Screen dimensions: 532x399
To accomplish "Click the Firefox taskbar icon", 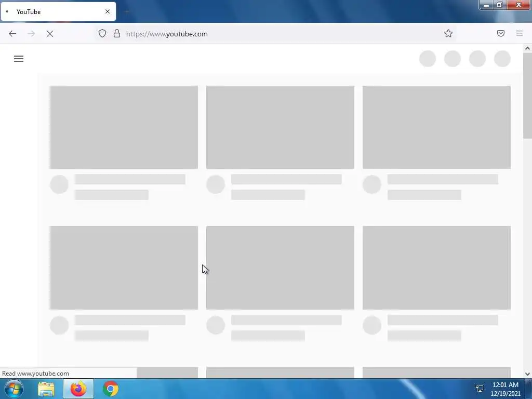I will pos(78,389).
